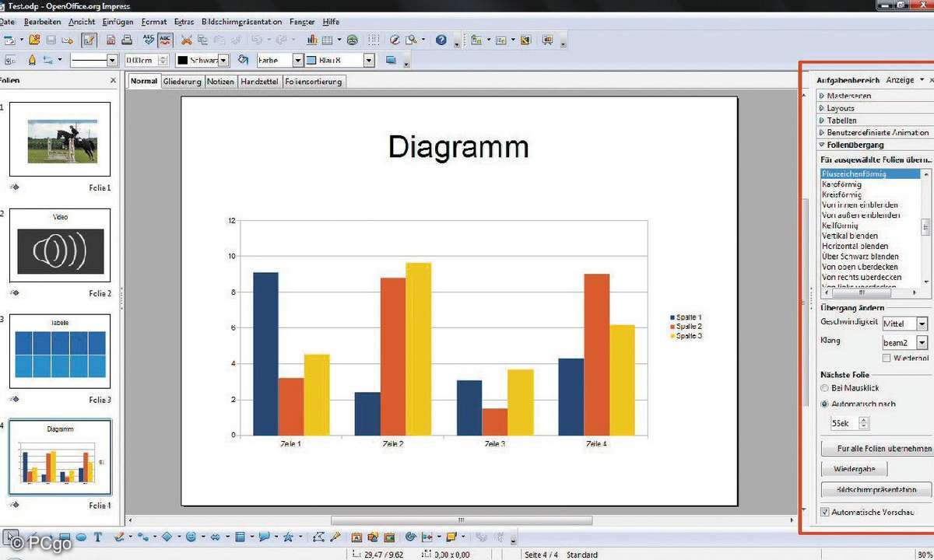Screen dimensions: 934x560
Task: Click the Area paint bucket icon
Action: pos(243,60)
